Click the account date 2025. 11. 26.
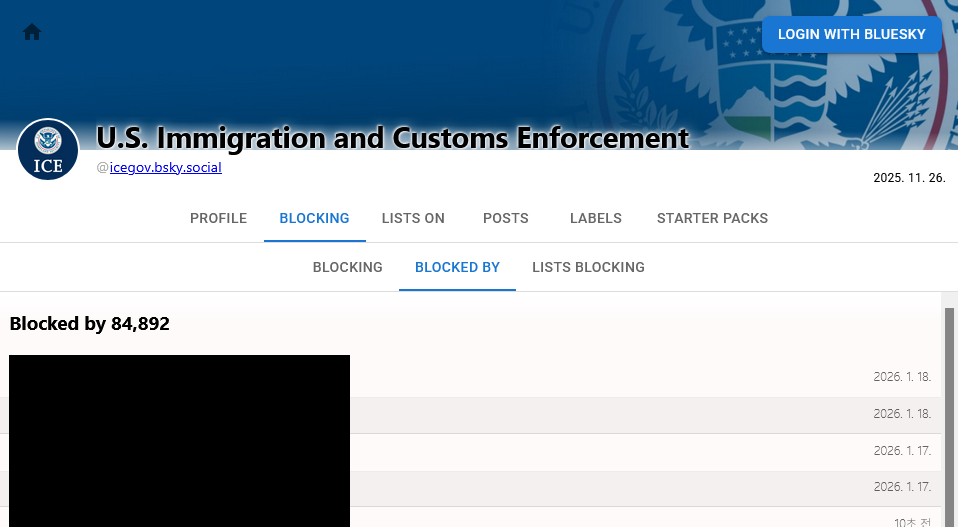958x527 pixels. (x=908, y=178)
